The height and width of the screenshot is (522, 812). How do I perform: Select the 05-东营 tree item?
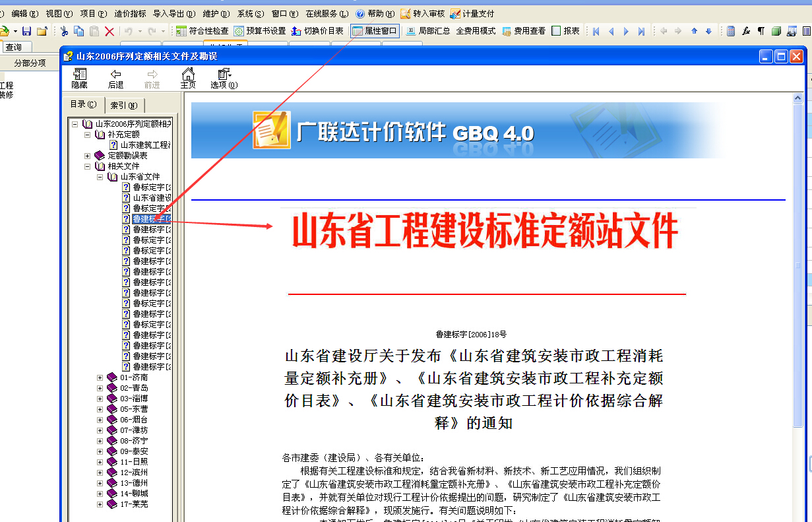point(134,409)
